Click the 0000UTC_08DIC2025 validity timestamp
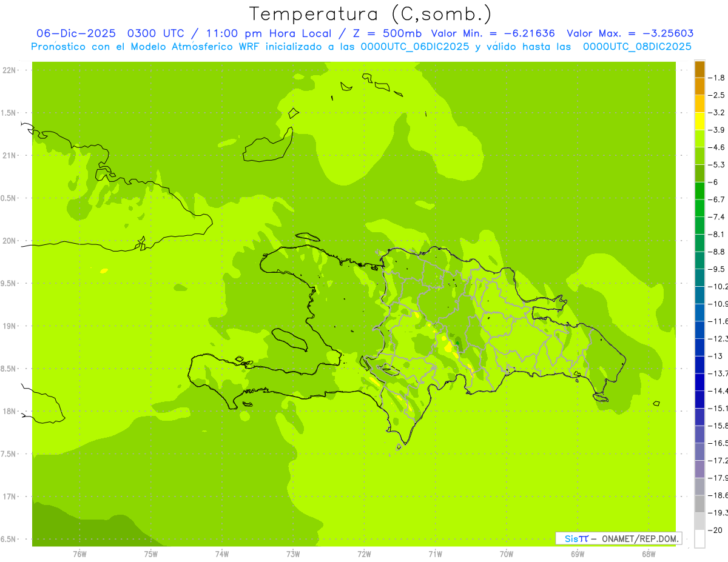Image resolution: width=728 pixels, height=562 pixels. pyautogui.click(x=637, y=47)
